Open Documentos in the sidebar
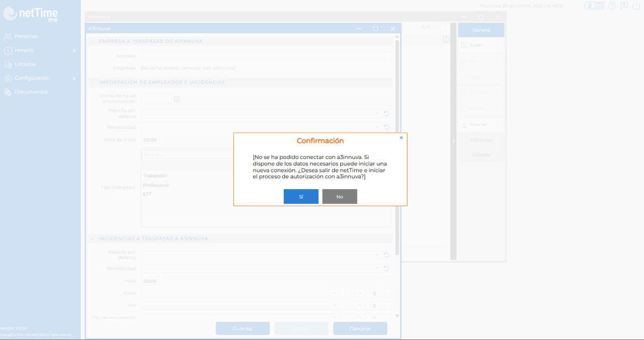 click(31, 92)
